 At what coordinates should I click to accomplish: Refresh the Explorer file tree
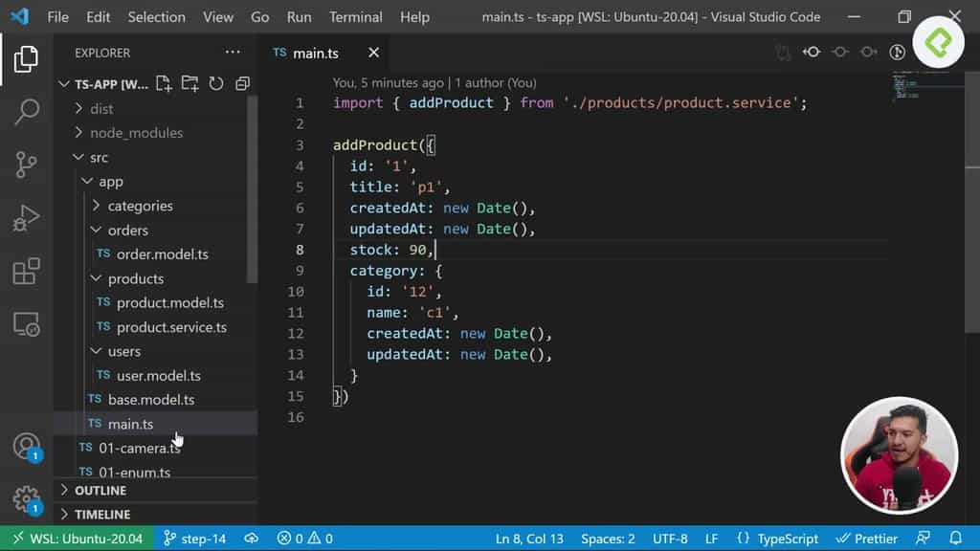(215, 84)
